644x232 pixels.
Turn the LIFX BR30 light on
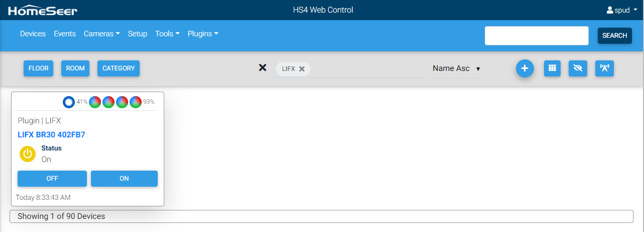coord(124,179)
